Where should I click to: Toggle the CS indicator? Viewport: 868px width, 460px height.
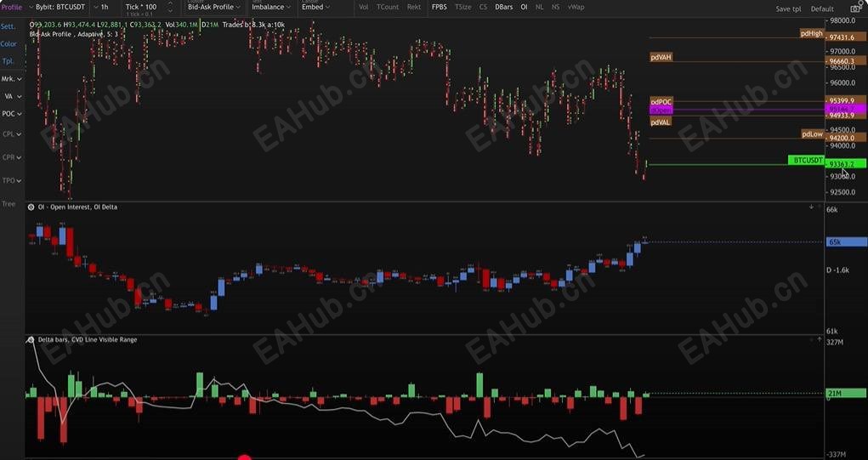tap(483, 7)
